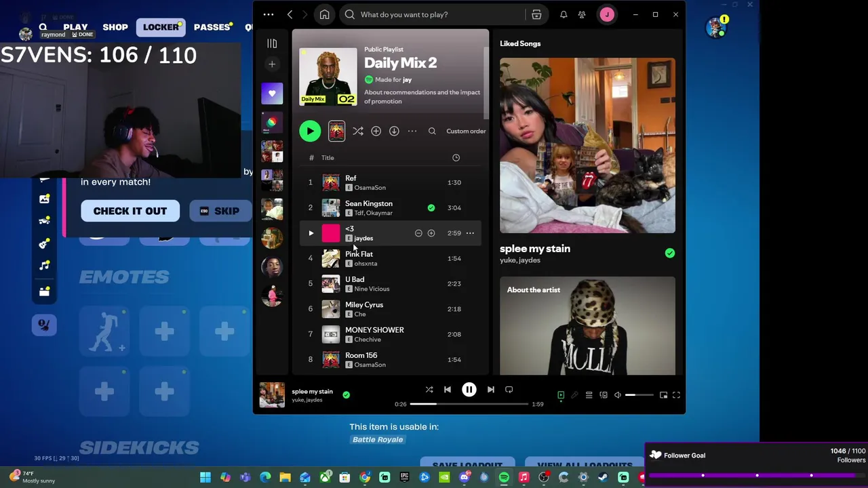Toggle shuffle in the player bar
This screenshot has width=868, height=488.
429,390
